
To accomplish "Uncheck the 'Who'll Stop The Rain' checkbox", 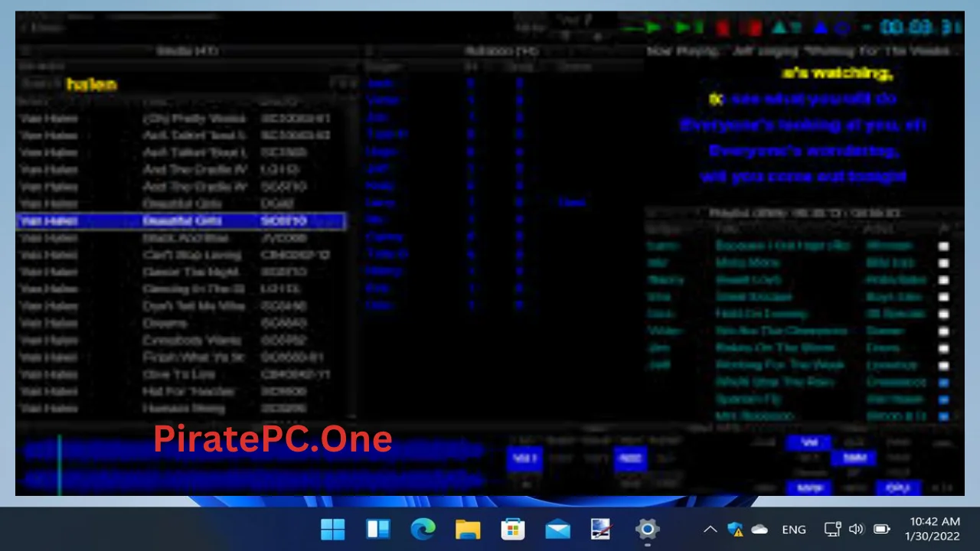I will (x=943, y=383).
